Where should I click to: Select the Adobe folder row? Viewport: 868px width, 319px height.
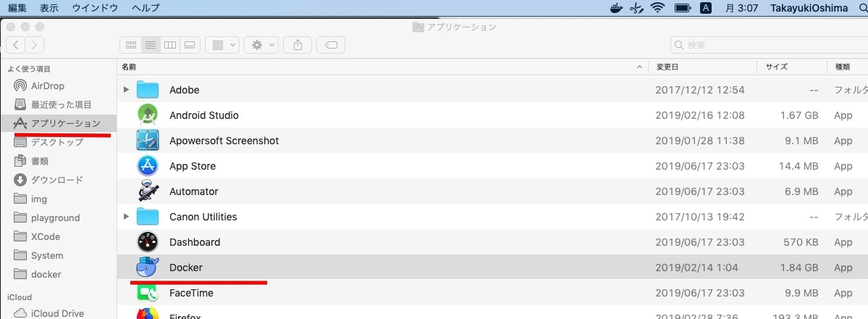tap(493, 90)
